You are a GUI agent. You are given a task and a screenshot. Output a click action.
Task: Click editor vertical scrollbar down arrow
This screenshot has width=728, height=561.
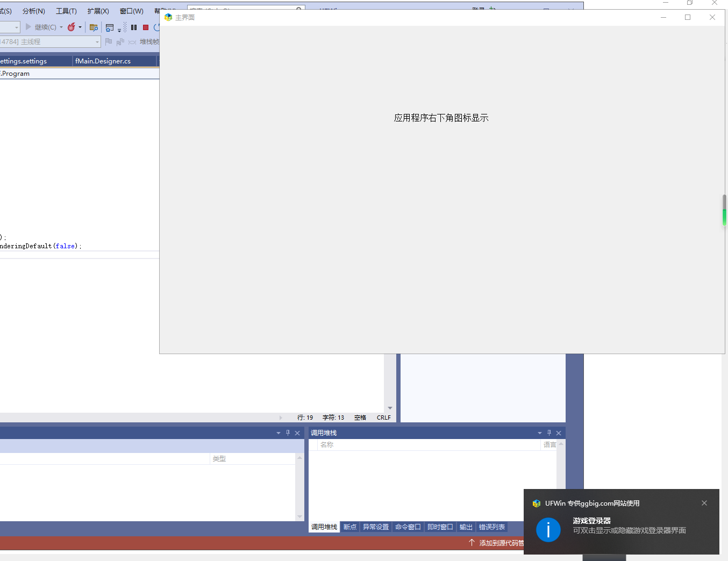pyautogui.click(x=390, y=408)
